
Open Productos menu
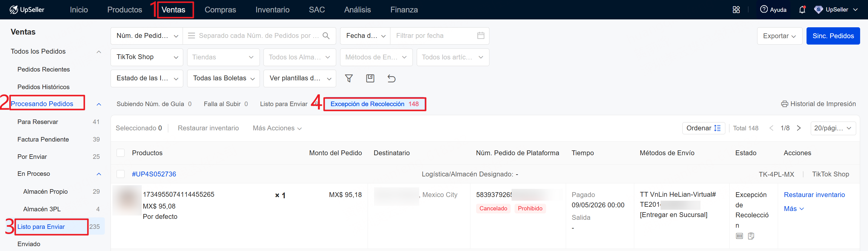coord(125,9)
